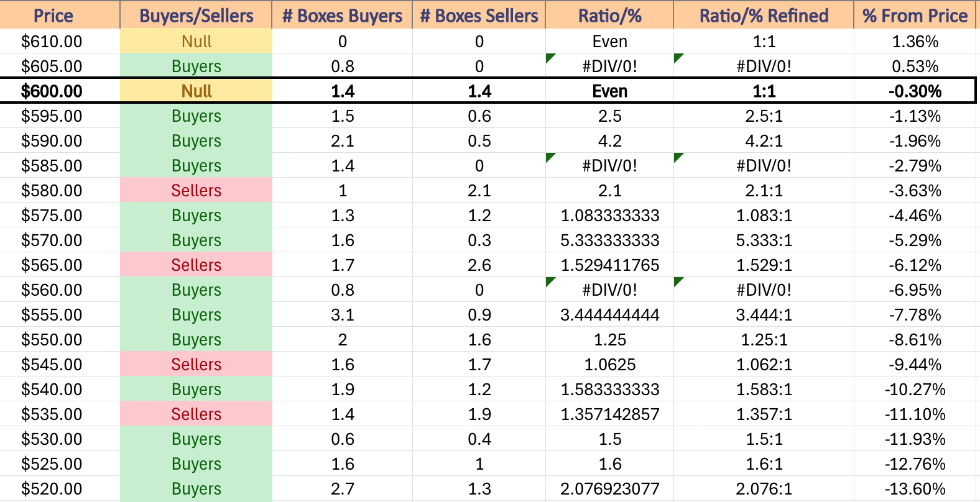Click the Buyers cell in $605.00 row
This screenshot has height=502, width=980.
196,66
